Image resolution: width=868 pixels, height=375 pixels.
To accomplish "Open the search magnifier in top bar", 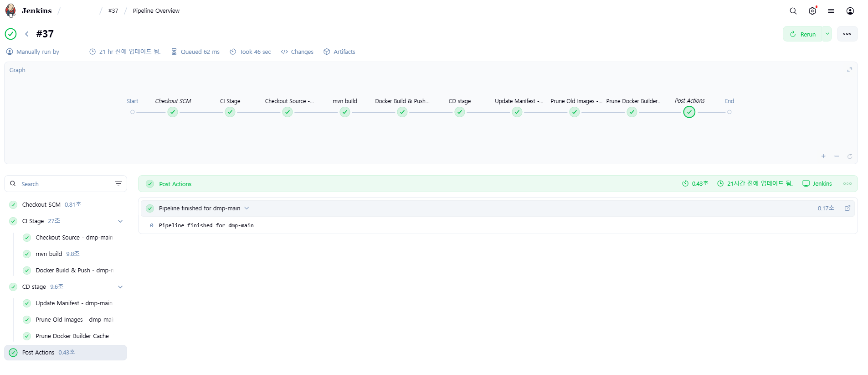I will [793, 11].
